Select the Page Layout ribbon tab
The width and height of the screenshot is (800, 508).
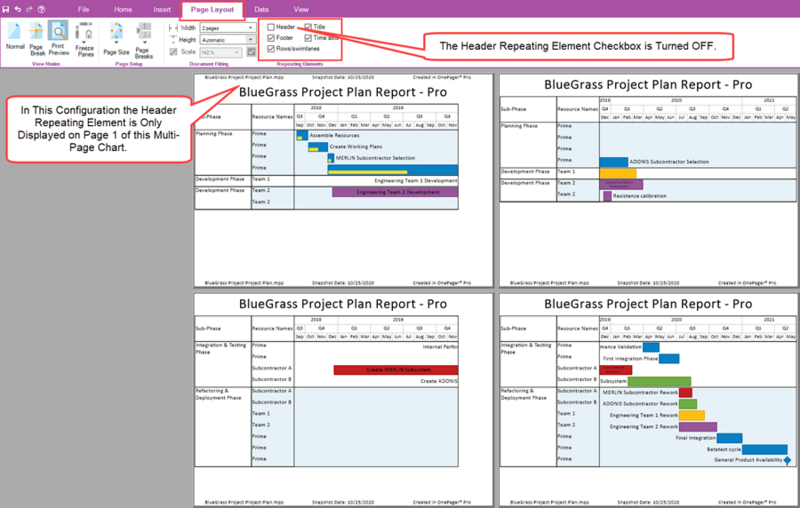pyautogui.click(x=212, y=9)
